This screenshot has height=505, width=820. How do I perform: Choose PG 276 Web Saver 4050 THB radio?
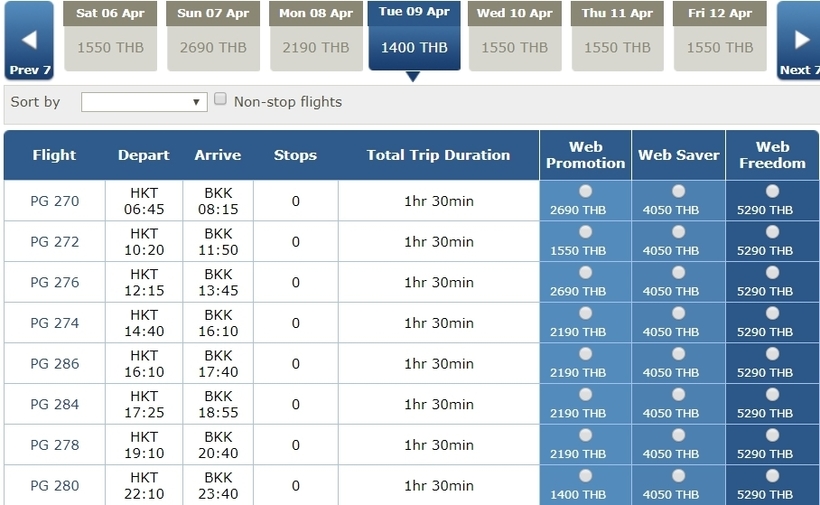click(x=678, y=272)
